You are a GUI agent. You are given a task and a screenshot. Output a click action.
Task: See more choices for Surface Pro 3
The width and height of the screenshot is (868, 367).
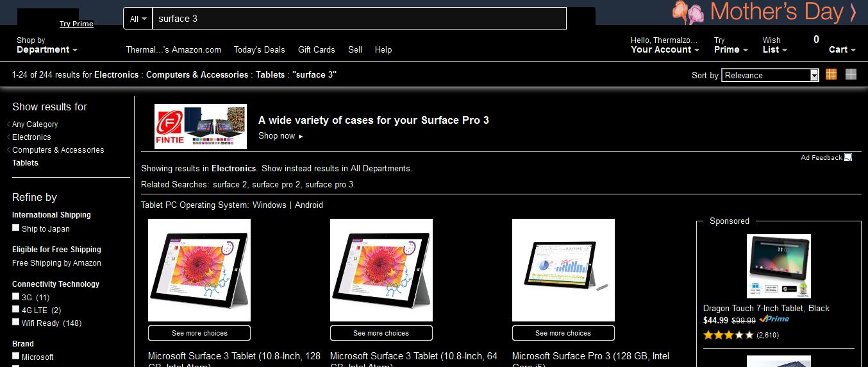click(563, 333)
